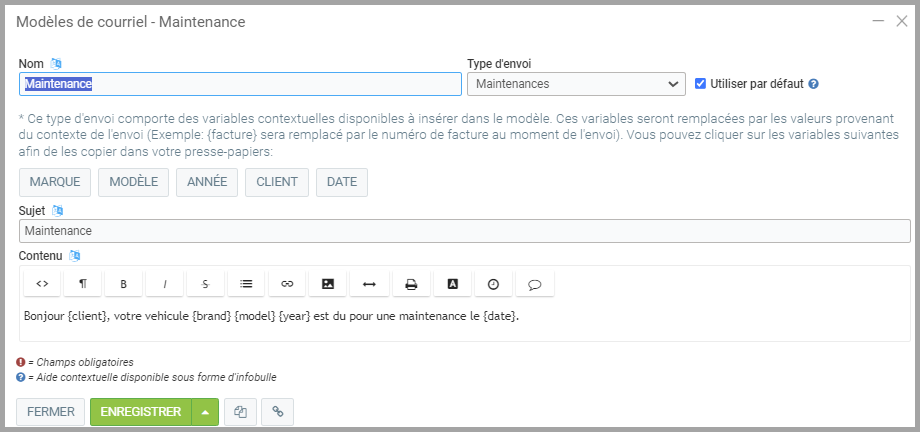Toggle HTML source code view in editor
The height and width of the screenshot is (432, 920).
point(42,284)
